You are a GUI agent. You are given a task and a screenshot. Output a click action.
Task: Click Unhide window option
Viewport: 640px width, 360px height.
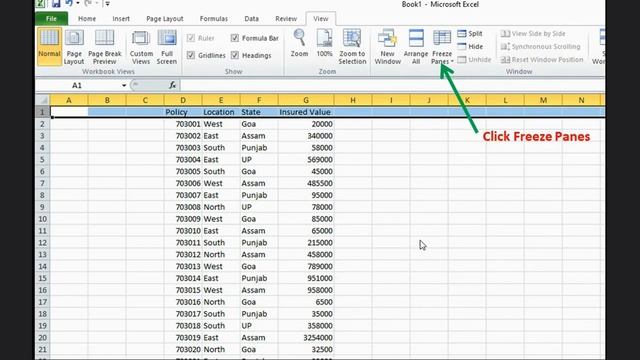tap(474, 60)
